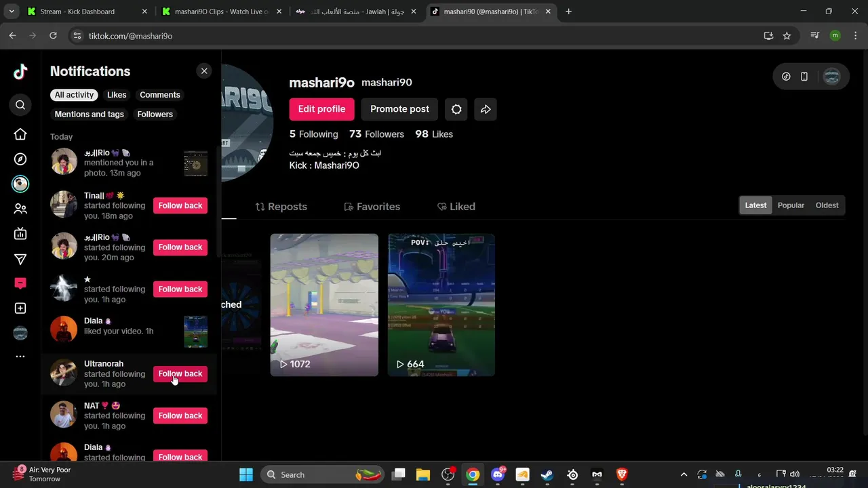
Task: Open the media controls icon in Chrome toolbar
Action: [x=815, y=36]
